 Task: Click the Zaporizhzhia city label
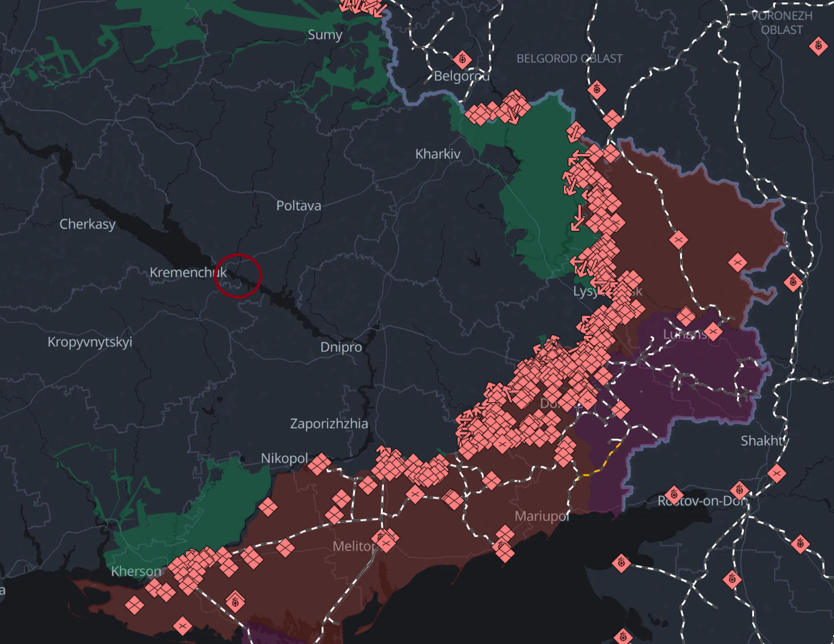click(x=329, y=423)
